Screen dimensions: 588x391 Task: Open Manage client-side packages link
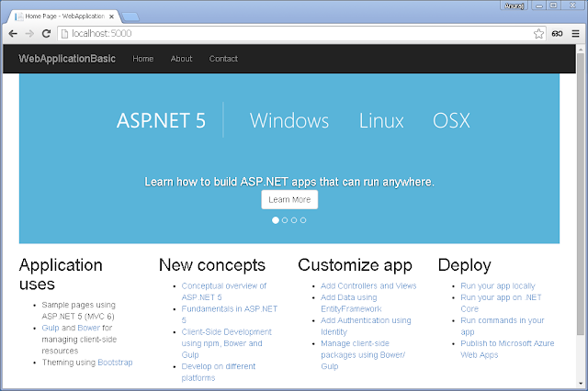[363, 354]
